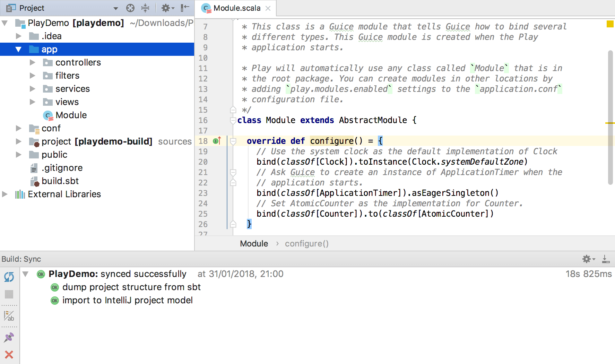Select 'import to IntelliJ project model' entry
Image resolution: width=615 pixels, height=364 pixels.
[x=127, y=300]
